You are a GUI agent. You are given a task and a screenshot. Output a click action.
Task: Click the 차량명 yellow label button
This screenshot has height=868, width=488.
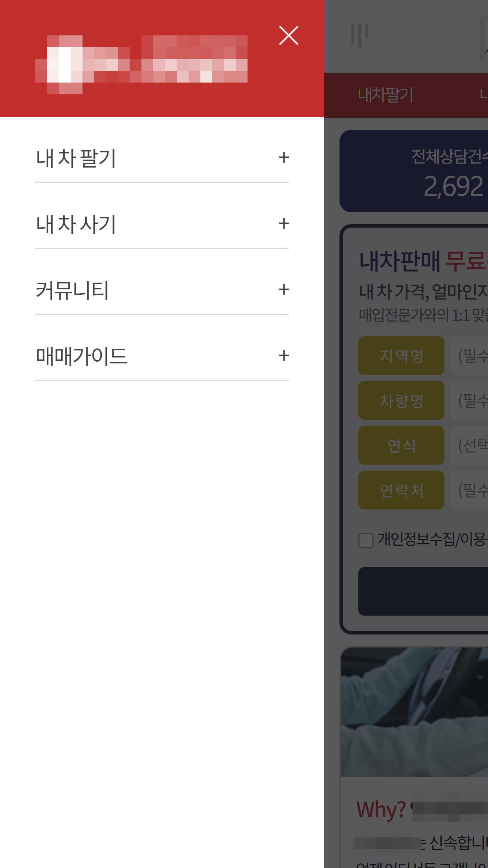[x=401, y=400]
